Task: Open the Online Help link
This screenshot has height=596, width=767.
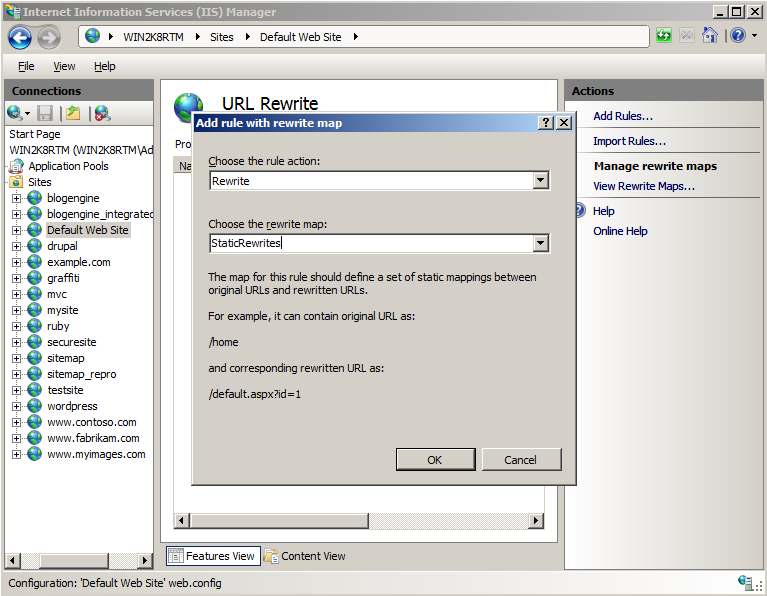Action: [x=620, y=231]
